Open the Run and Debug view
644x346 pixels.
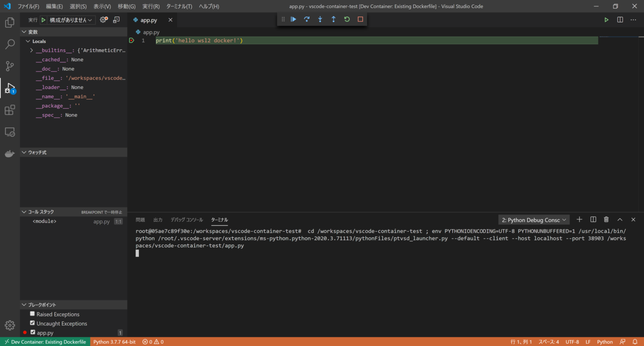(10, 88)
